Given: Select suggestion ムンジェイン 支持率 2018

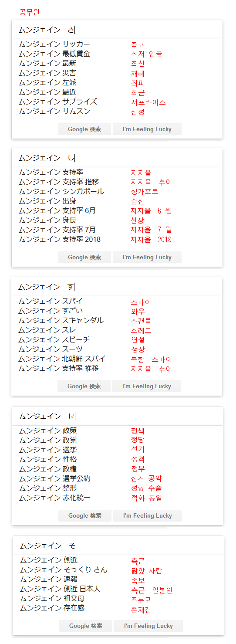Looking at the screenshot, I should (60, 240).
